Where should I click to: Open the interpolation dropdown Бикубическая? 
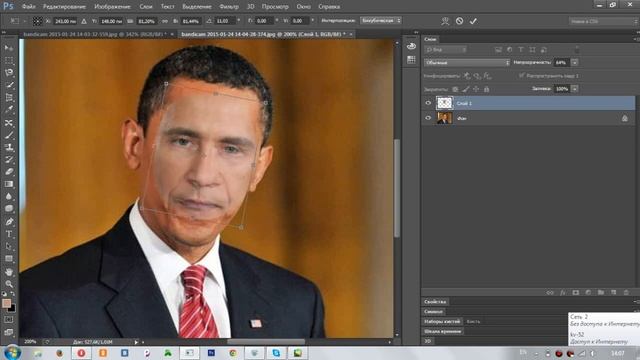(x=381, y=20)
